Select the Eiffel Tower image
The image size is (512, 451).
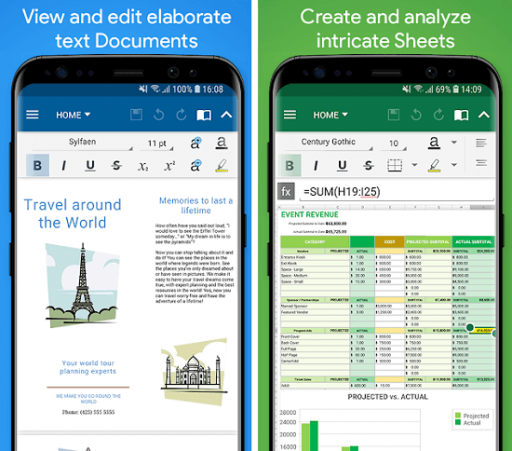tap(82, 285)
